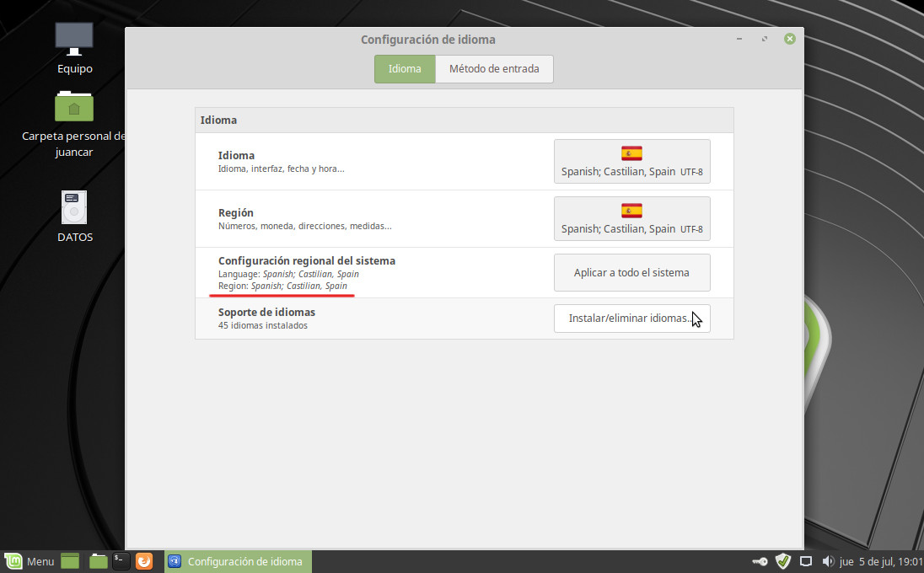The width and height of the screenshot is (924, 573).
Task: Click Instalar/eliminar idiomas button
Action: point(631,319)
